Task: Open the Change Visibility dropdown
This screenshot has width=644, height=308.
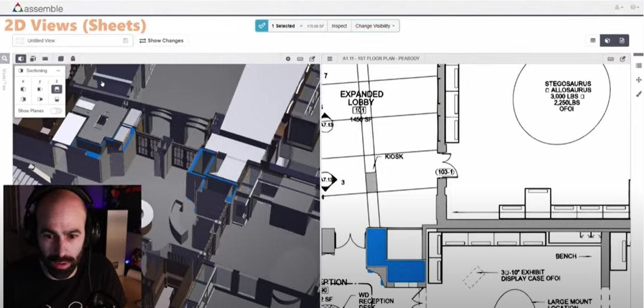Action: click(375, 26)
